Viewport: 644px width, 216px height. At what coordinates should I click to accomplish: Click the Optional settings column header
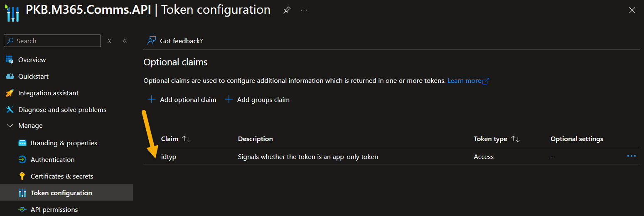coord(577,139)
